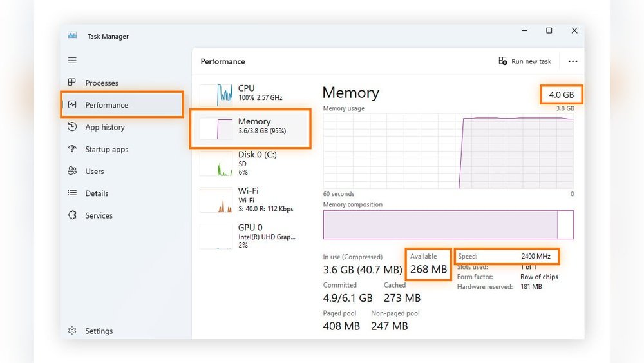Toggle the hamburger navigation menu

click(72, 60)
